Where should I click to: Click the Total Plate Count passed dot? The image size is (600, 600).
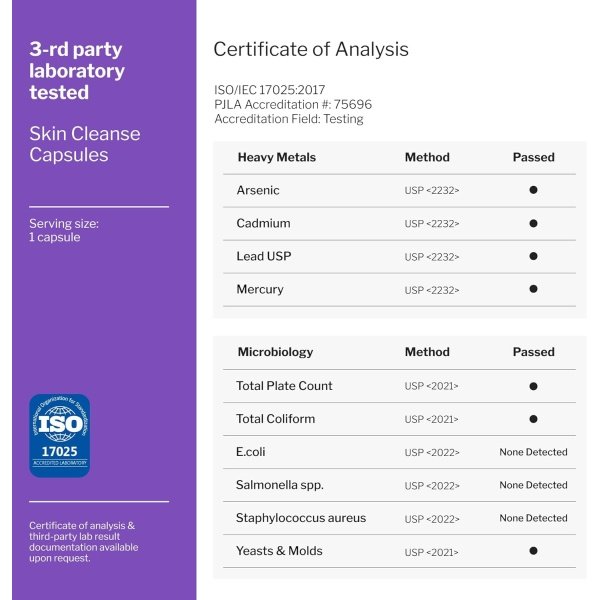coord(533,386)
